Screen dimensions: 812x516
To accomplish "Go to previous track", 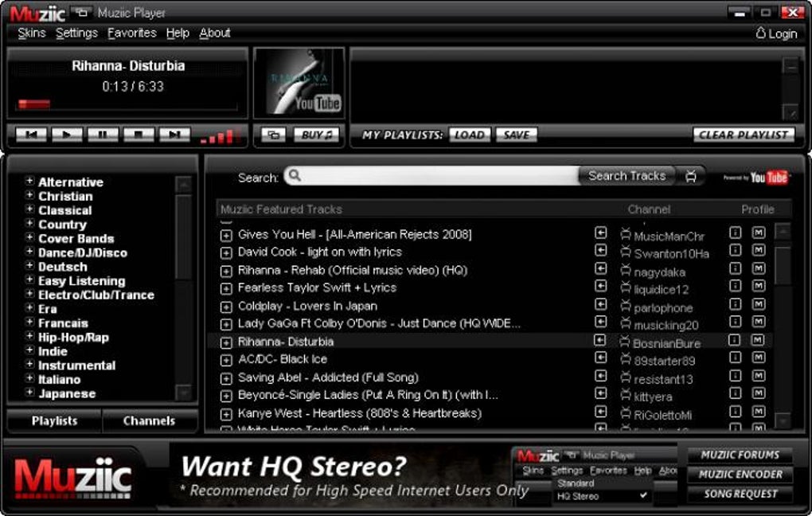I will [31, 135].
